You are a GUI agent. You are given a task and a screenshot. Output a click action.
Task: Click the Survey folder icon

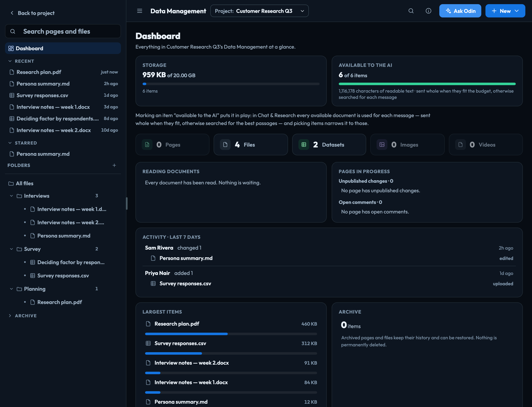[x=19, y=249]
